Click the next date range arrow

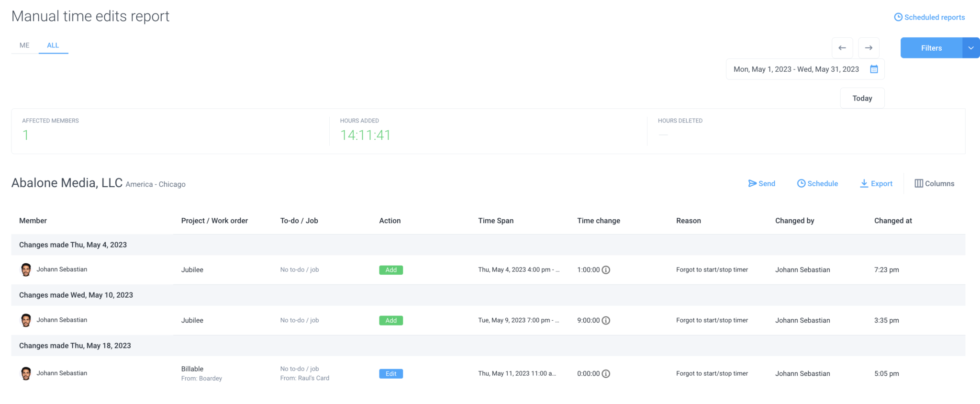869,48
